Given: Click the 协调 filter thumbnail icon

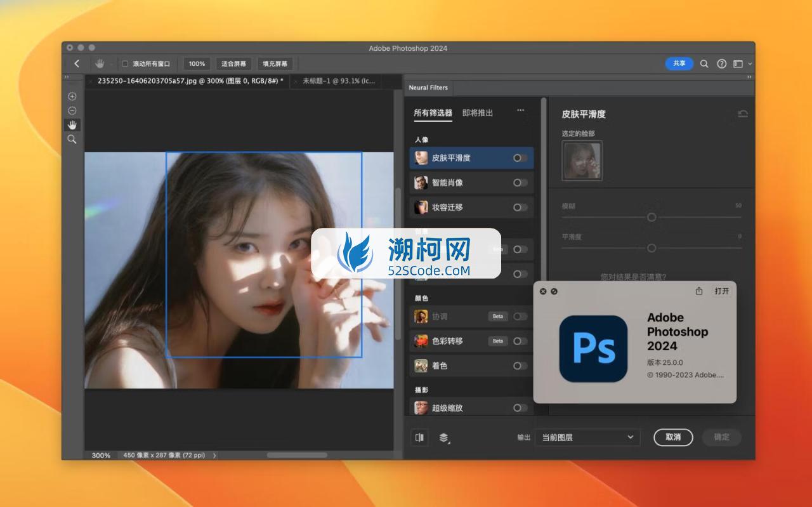Looking at the screenshot, I should tap(421, 316).
